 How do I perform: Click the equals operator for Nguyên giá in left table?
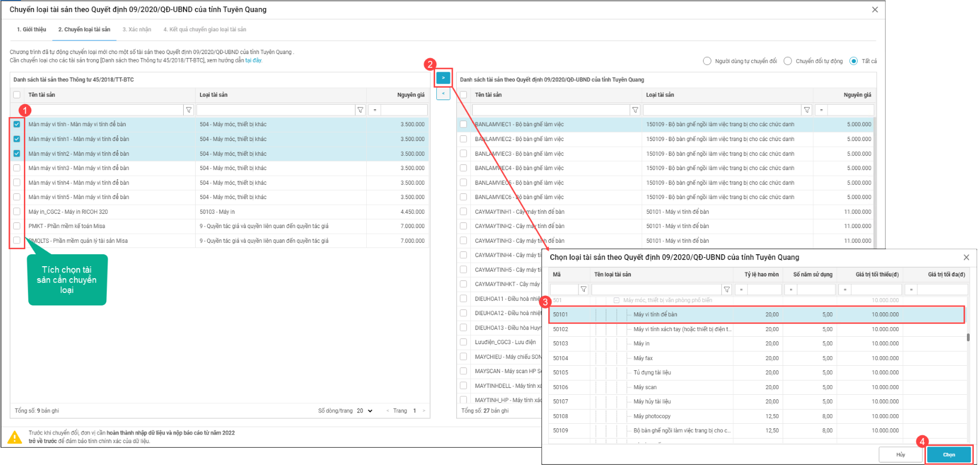(x=374, y=110)
